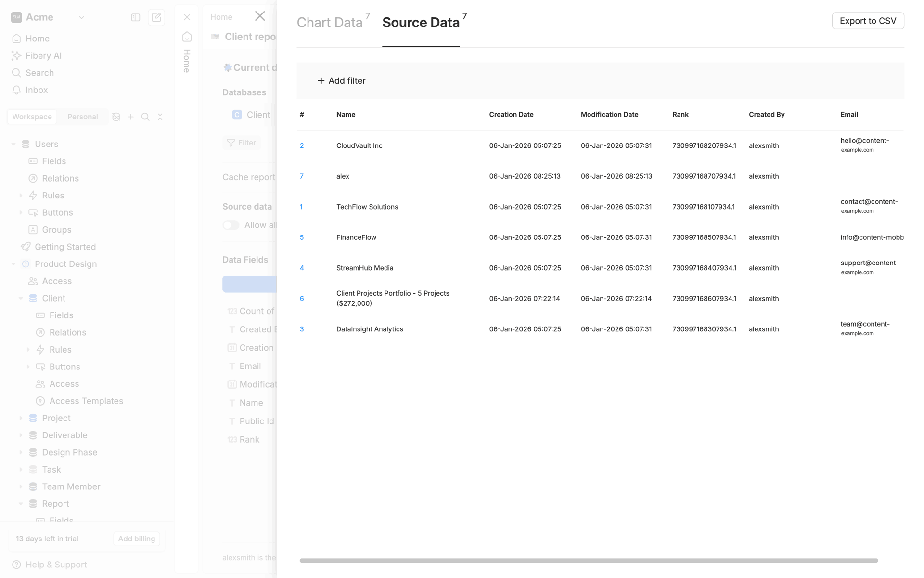Click the Getting Started rocket icon
This screenshot has height=578, width=924.
pyautogui.click(x=26, y=247)
